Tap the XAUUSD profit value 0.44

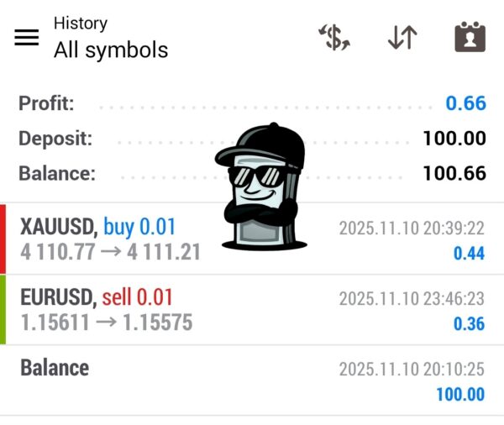469,253
